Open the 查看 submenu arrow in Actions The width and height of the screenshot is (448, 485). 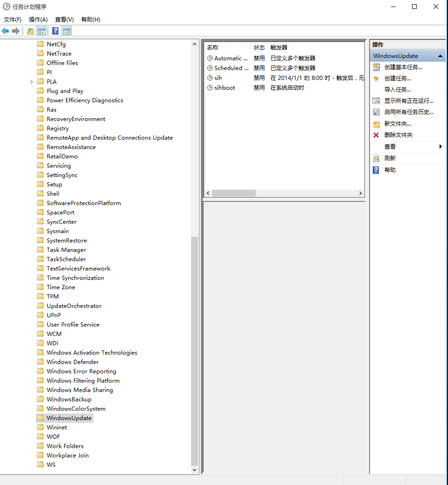(x=440, y=147)
